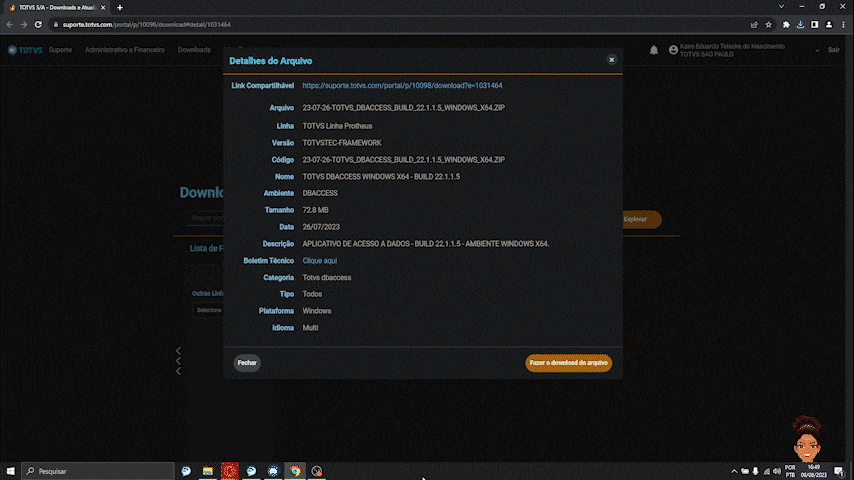Open the Downloads menu
The image size is (854, 480).
194,50
